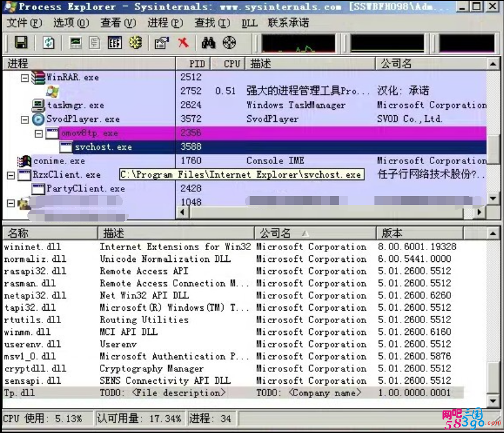Click the DLL list scroll up arrow

(493, 233)
